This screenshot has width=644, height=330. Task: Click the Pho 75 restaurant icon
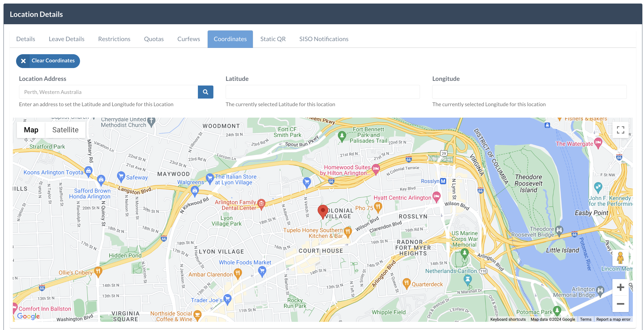pyautogui.click(x=378, y=207)
